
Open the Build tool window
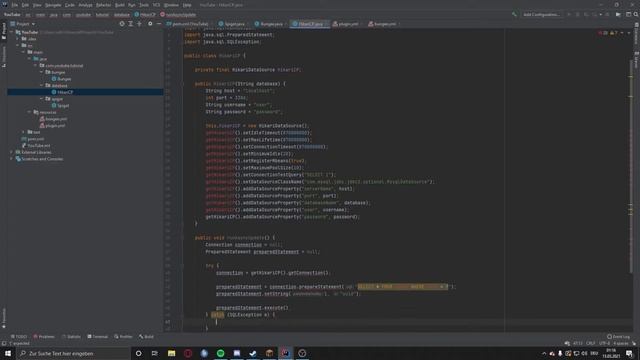coord(146,337)
